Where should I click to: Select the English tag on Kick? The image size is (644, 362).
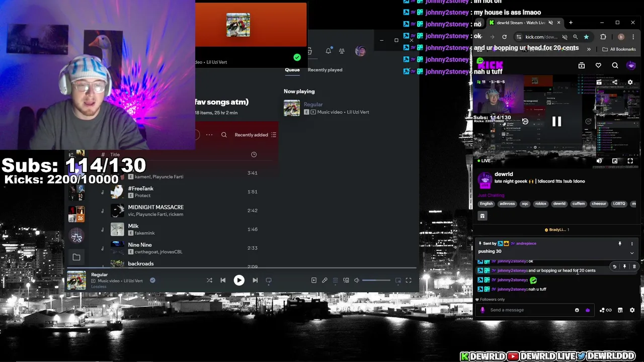click(x=486, y=204)
